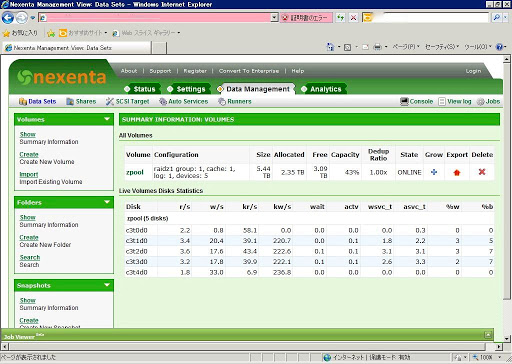The height and width of the screenshot is (364, 512).
Task: Open SCSI Target submenu item
Action: pos(127,101)
